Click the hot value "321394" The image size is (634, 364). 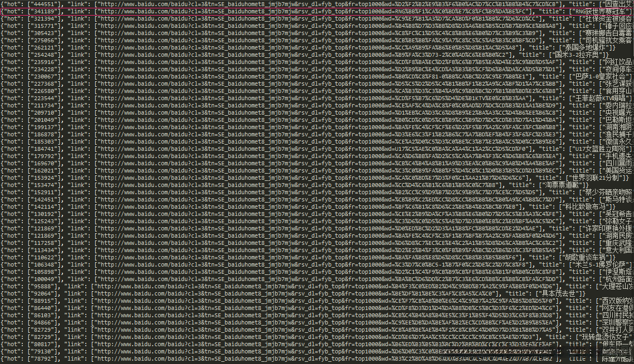pyautogui.click(x=45, y=18)
